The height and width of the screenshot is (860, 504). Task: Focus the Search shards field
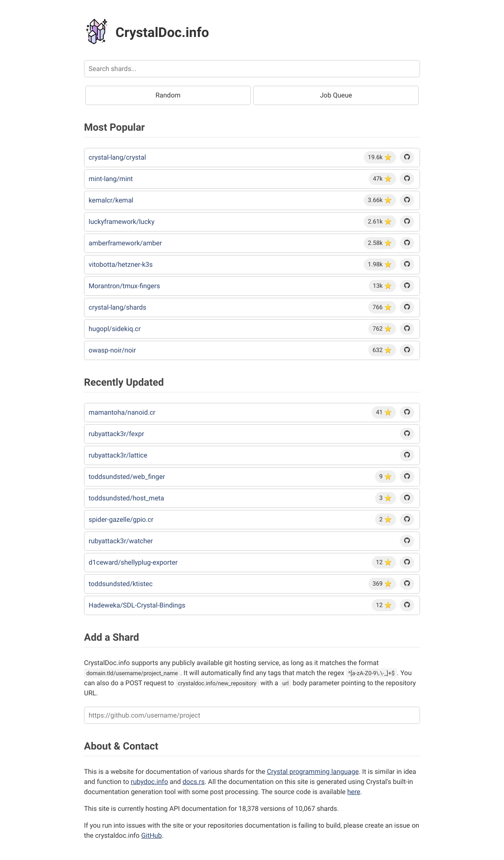(252, 69)
